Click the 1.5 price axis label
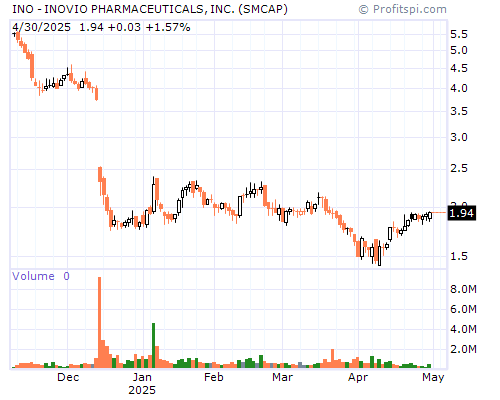Image resolution: width=500 pixels, height=400 pixels. pyautogui.click(x=459, y=256)
